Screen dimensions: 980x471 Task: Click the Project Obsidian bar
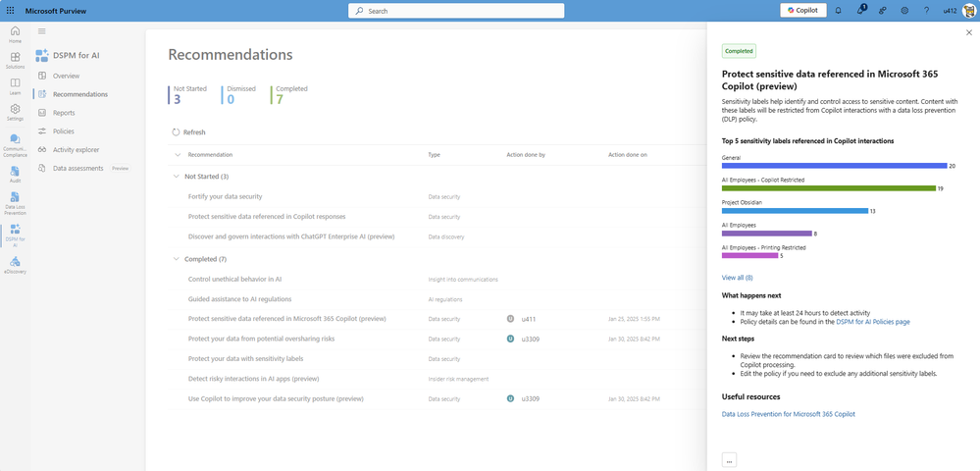point(795,211)
